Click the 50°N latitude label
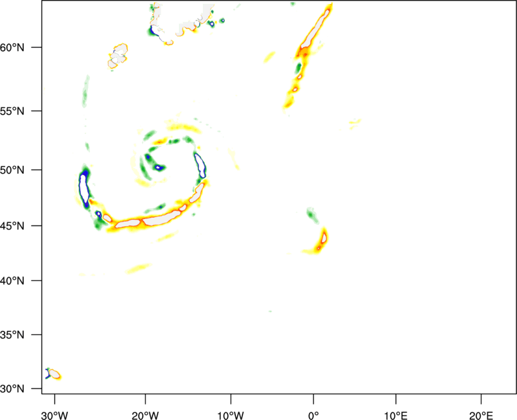 (12, 170)
